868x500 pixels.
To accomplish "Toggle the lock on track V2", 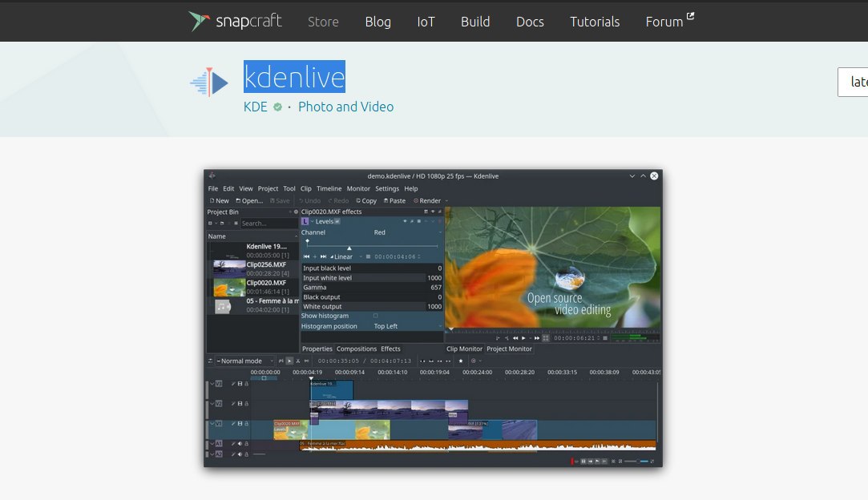I will click(246, 404).
